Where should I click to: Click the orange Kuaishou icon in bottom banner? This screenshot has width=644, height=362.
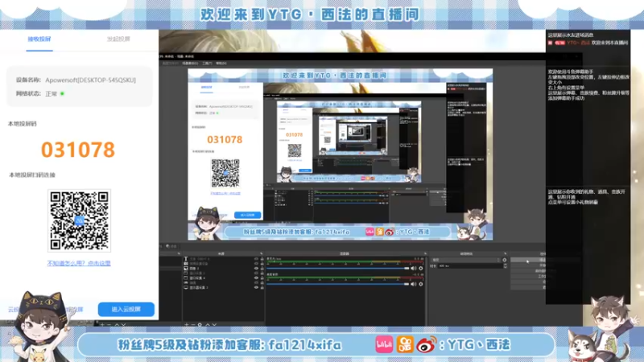405,344
